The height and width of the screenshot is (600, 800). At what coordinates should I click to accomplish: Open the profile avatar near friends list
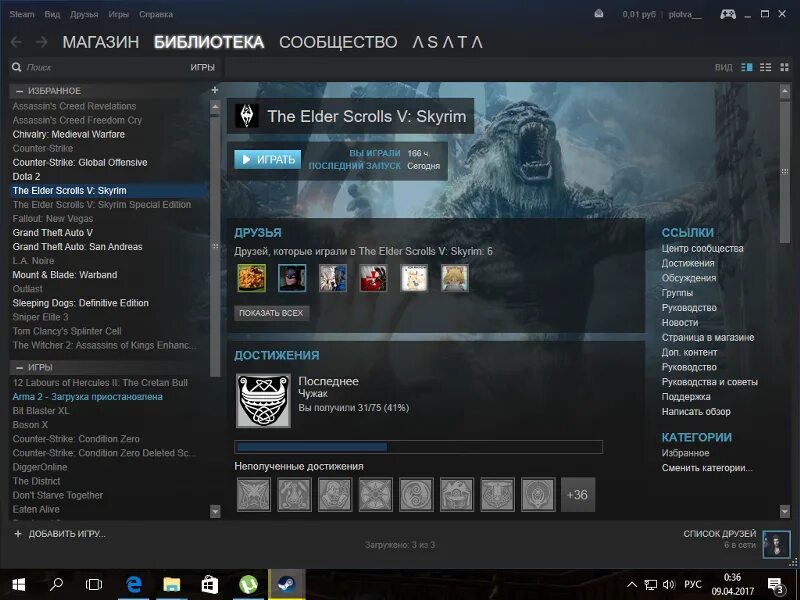[x=776, y=544]
